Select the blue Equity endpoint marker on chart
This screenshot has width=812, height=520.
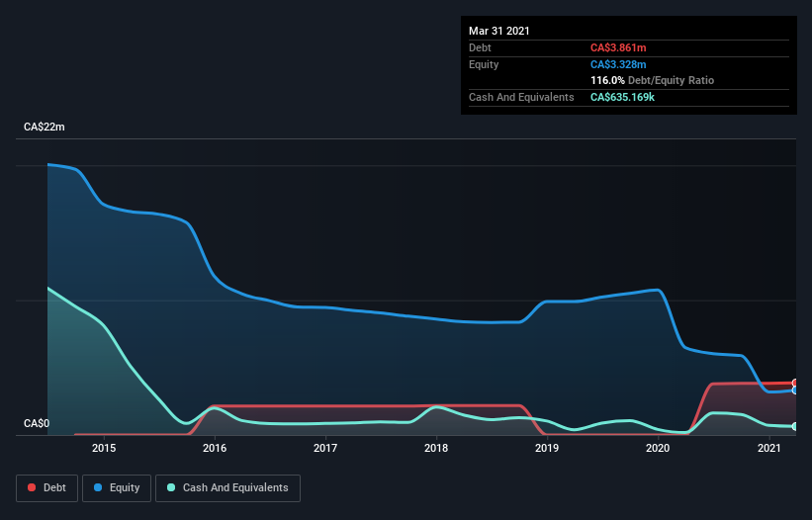795,390
